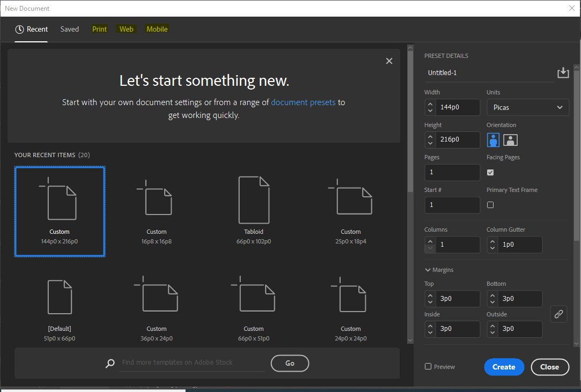
Task: Disable the Facing Pages checkbox
Action: click(x=490, y=172)
